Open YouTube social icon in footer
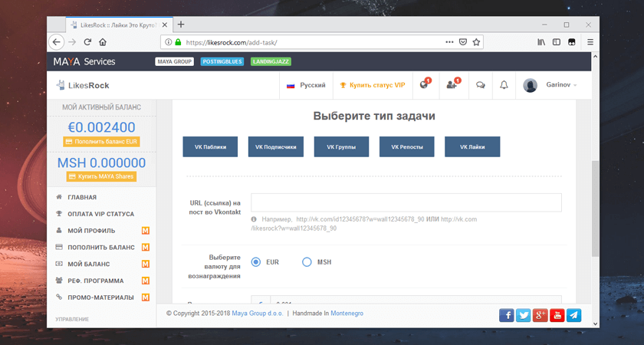The image size is (644, 345). tap(557, 315)
